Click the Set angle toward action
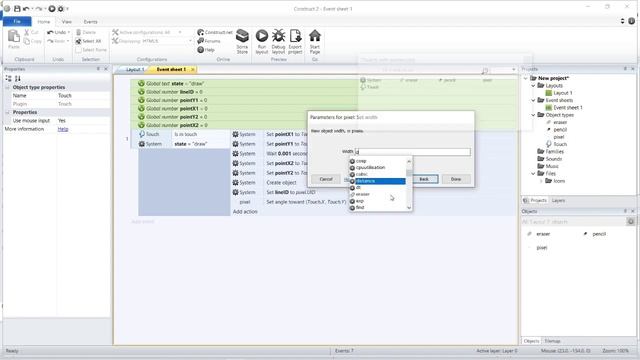This screenshot has width=640, height=360. click(306, 202)
